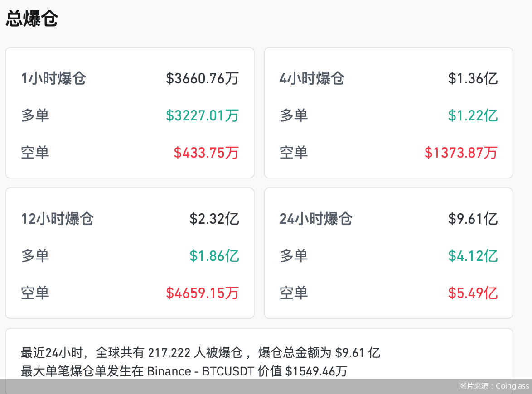This screenshot has width=532, height=394.
Task: Click the 1-hour total $3660.76万
Action: click(202, 78)
